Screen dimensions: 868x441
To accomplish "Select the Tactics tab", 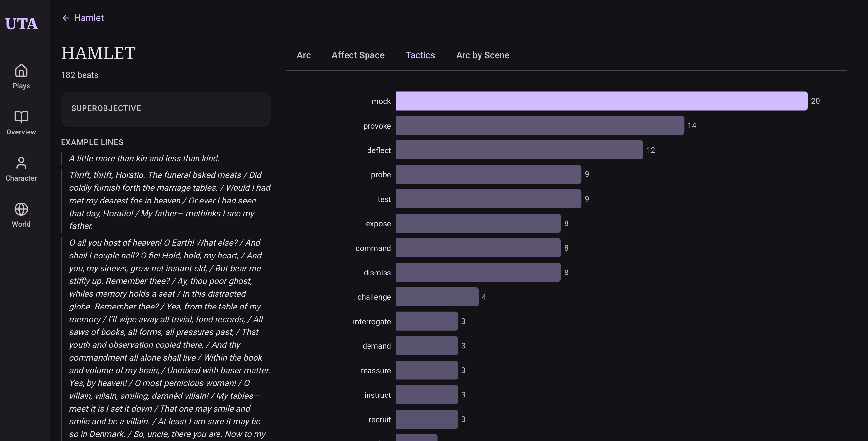I will [x=420, y=55].
